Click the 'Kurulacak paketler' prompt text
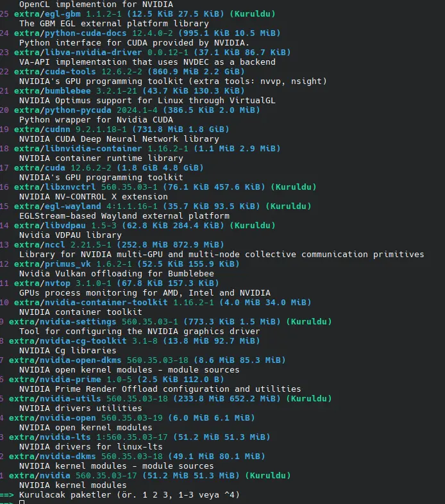This screenshot has width=445, height=504. 130,496
